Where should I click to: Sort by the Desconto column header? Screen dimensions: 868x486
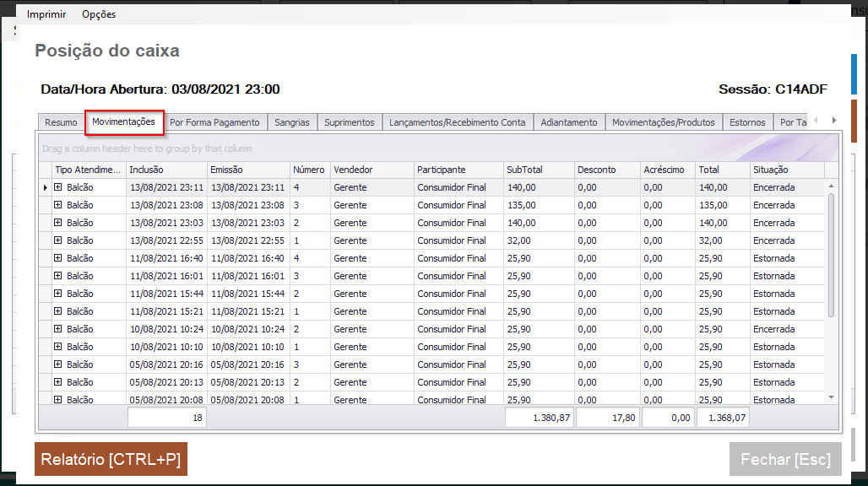click(607, 170)
